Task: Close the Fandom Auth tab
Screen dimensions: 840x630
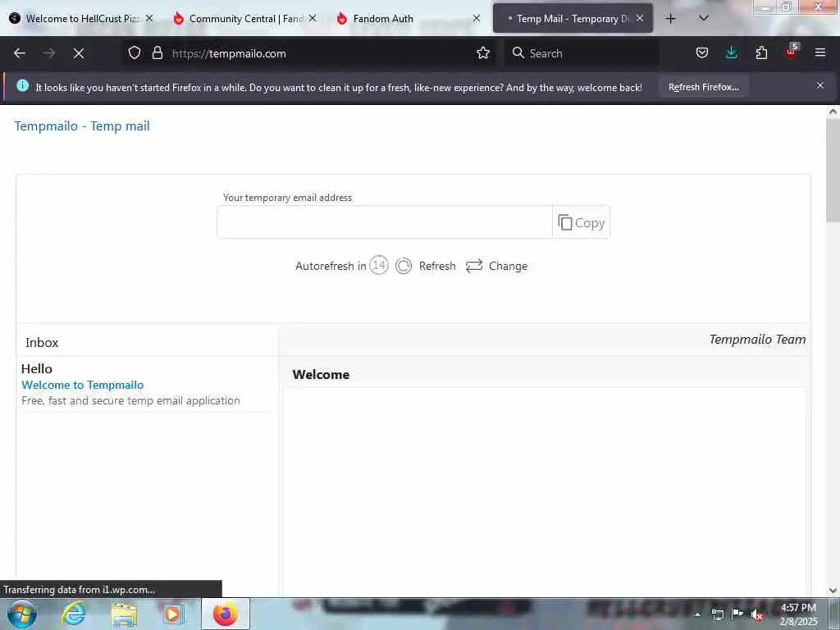Action: coord(477,18)
